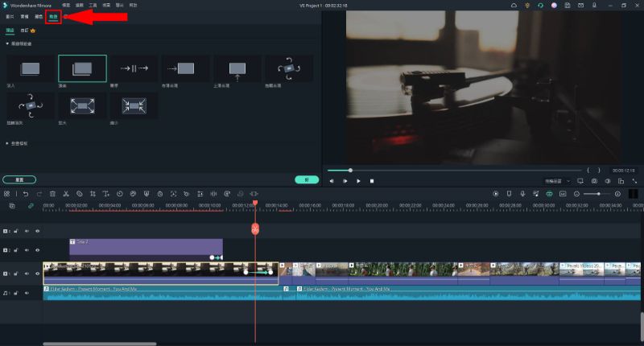Zoom in the timeline with the plus icon
644x346 pixels.
pyautogui.click(x=617, y=194)
